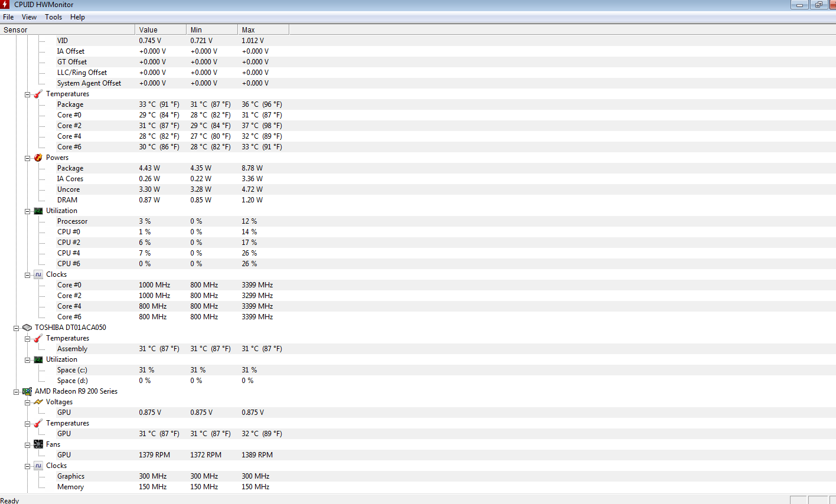This screenshot has height=504, width=836.
Task: Collapse the Clocks group containing Graphics
Action: [x=27, y=466]
